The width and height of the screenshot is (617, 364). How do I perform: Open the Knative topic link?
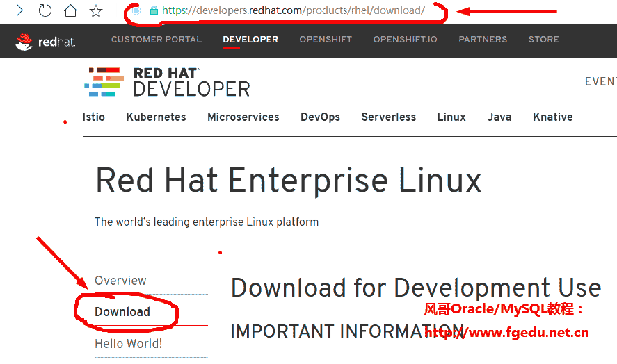pos(553,117)
